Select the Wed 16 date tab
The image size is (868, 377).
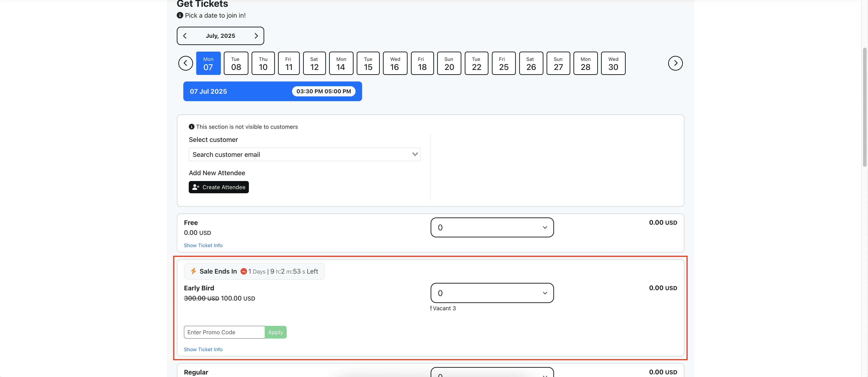point(395,63)
